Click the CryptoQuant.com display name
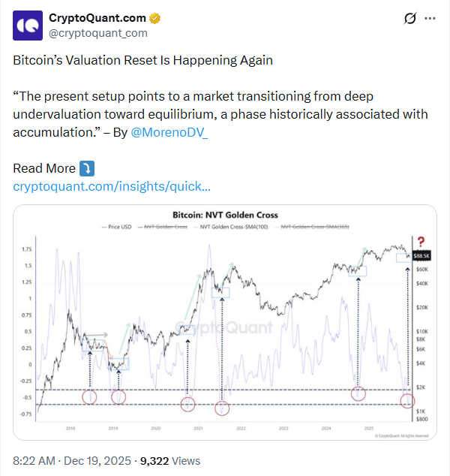Image resolution: width=450 pixels, height=476 pixels. 98,18
